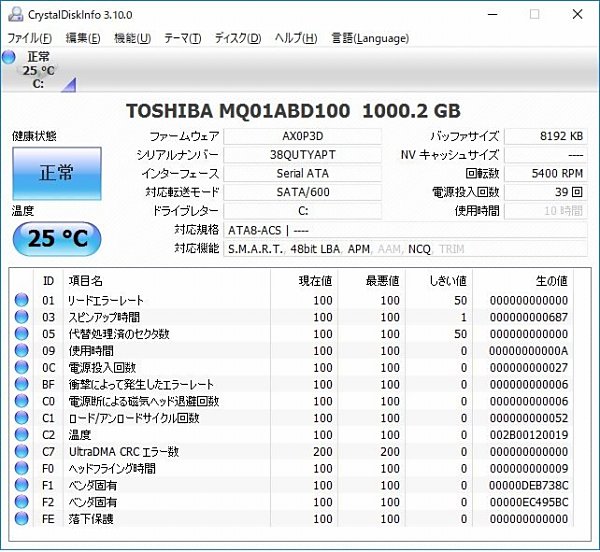Click raw value 00000DEB738C
This screenshot has height=552, width=600.
[x=528, y=485]
